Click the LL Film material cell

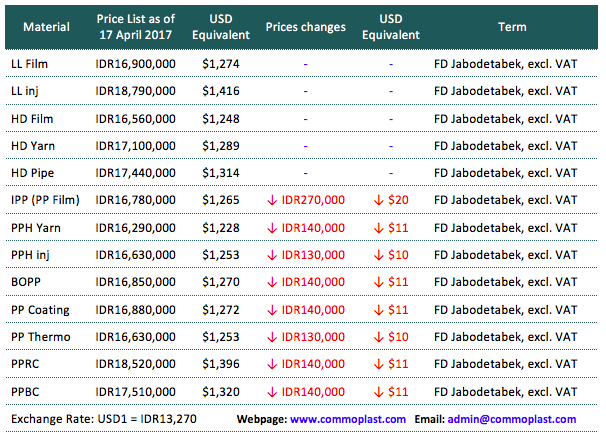click(x=35, y=64)
